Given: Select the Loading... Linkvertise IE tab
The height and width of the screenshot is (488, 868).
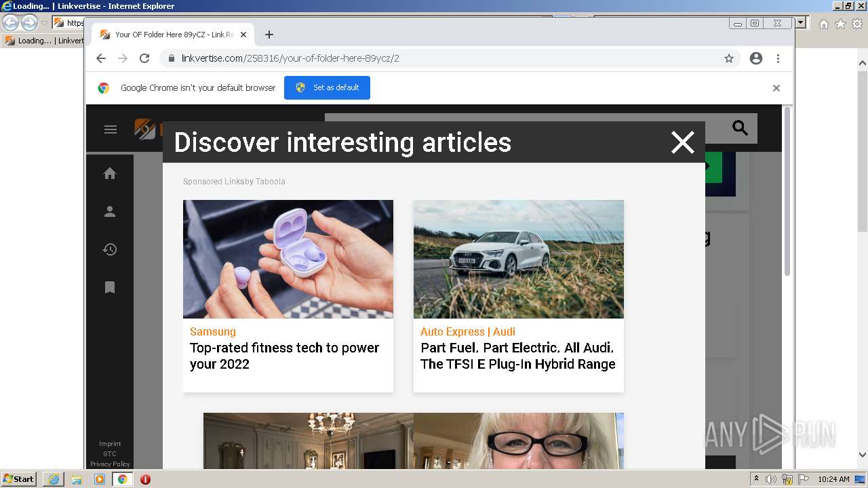Looking at the screenshot, I should click(x=45, y=41).
